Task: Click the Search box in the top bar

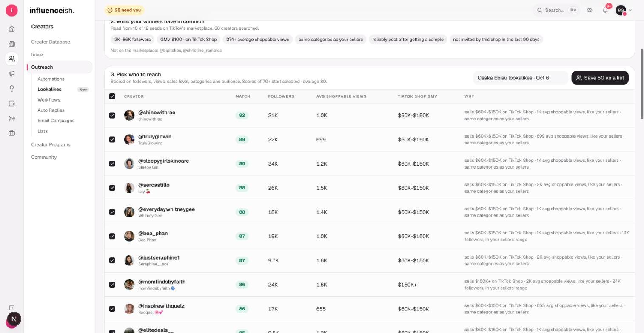Action: pyautogui.click(x=557, y=10)
